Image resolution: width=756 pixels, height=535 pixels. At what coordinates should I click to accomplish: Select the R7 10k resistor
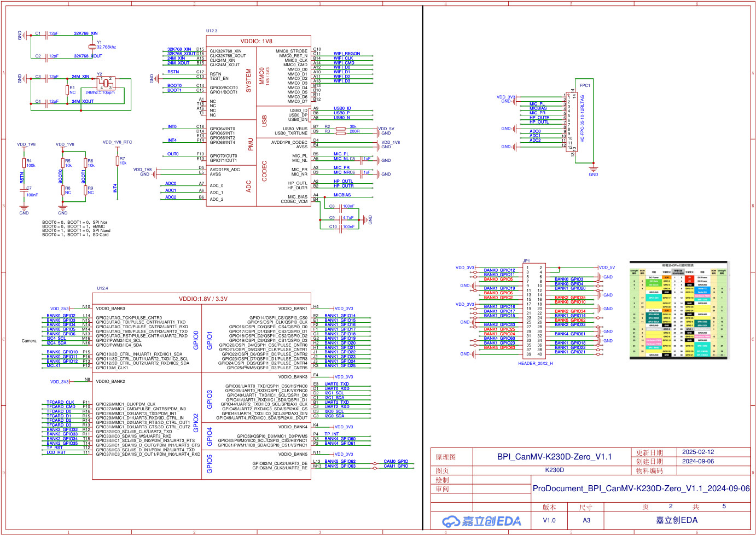tap(117, 160)
